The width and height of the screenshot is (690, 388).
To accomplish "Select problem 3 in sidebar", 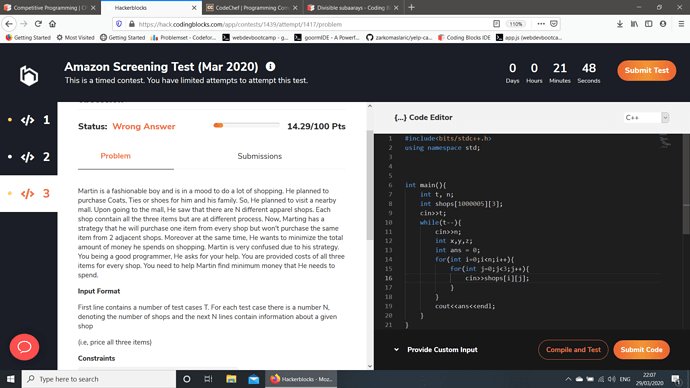I will (x=29, y=194).
